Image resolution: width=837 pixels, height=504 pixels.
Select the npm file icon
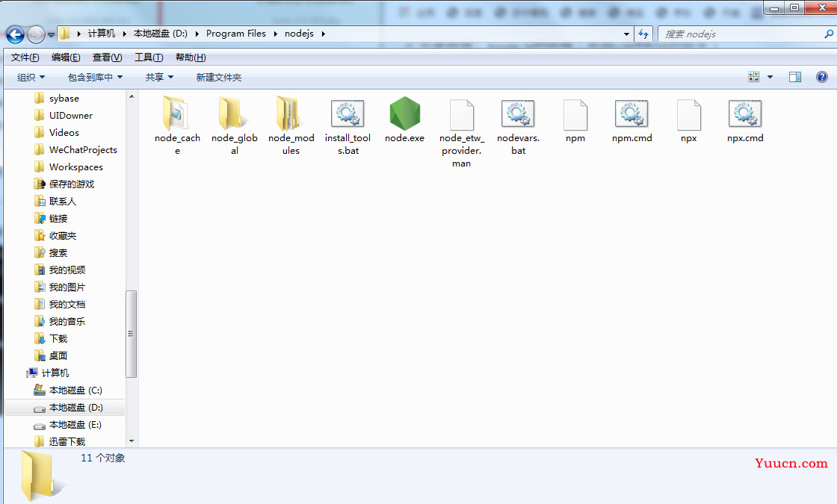(575, 115)
